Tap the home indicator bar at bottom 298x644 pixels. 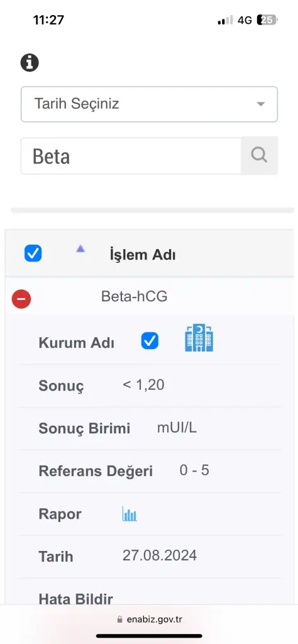(149, 636)
